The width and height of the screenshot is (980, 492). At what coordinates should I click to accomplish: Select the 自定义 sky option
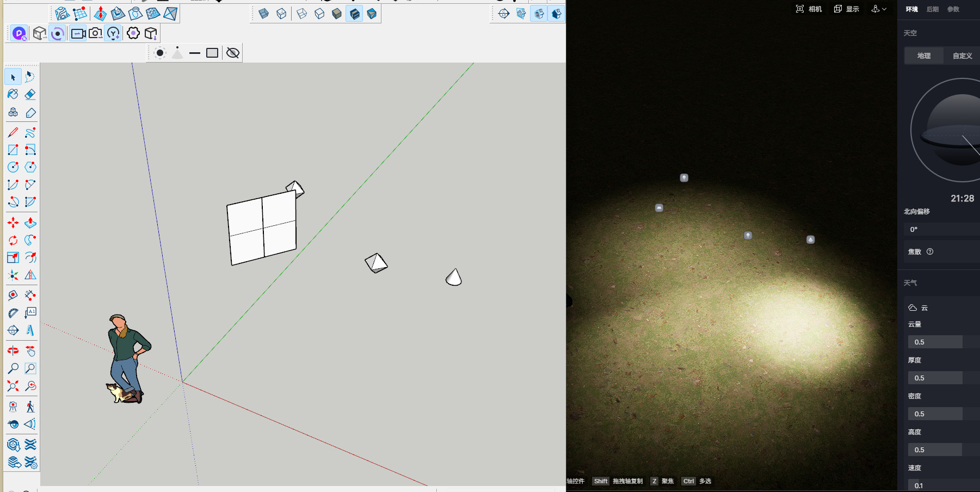point(961,56)
